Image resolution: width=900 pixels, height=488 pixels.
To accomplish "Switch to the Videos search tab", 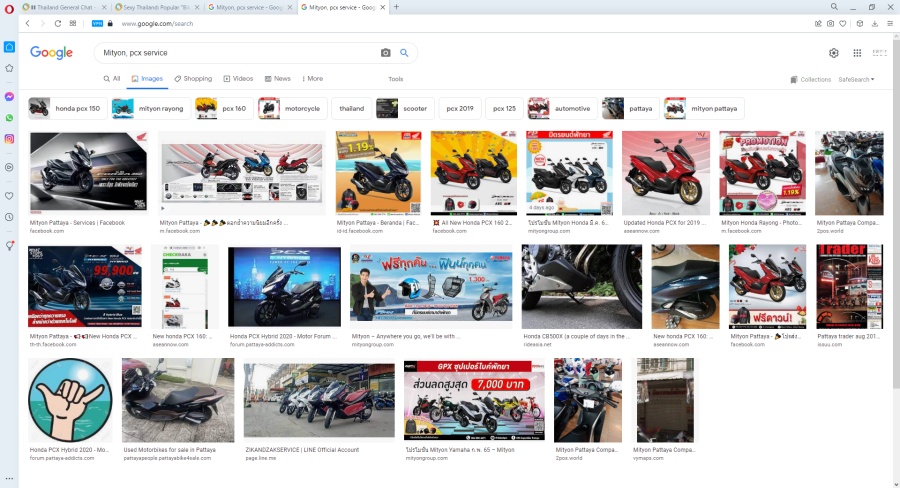I will (x=238, y=78).
